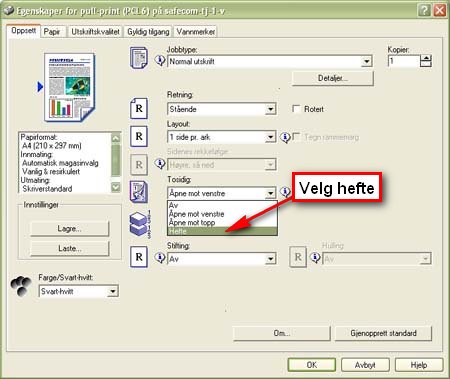Click Automatisk magasinvalg text
450x379 pixels.
(60, 163)
